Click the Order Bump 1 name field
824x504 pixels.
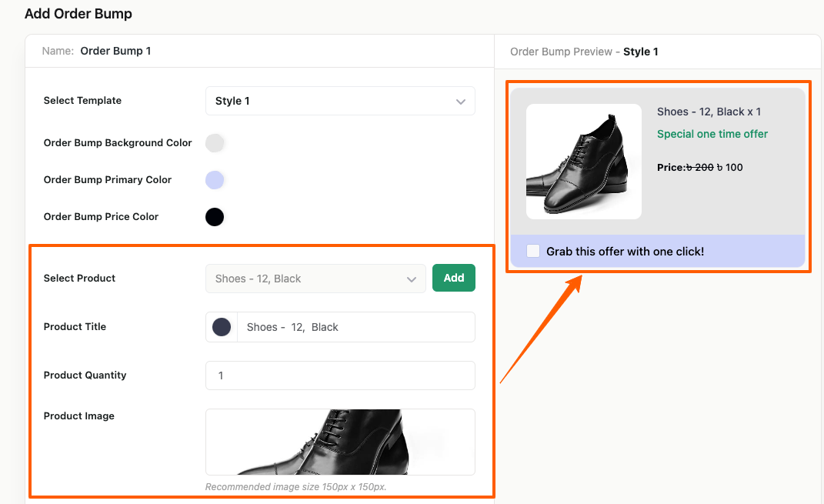(x=115, y=52)
